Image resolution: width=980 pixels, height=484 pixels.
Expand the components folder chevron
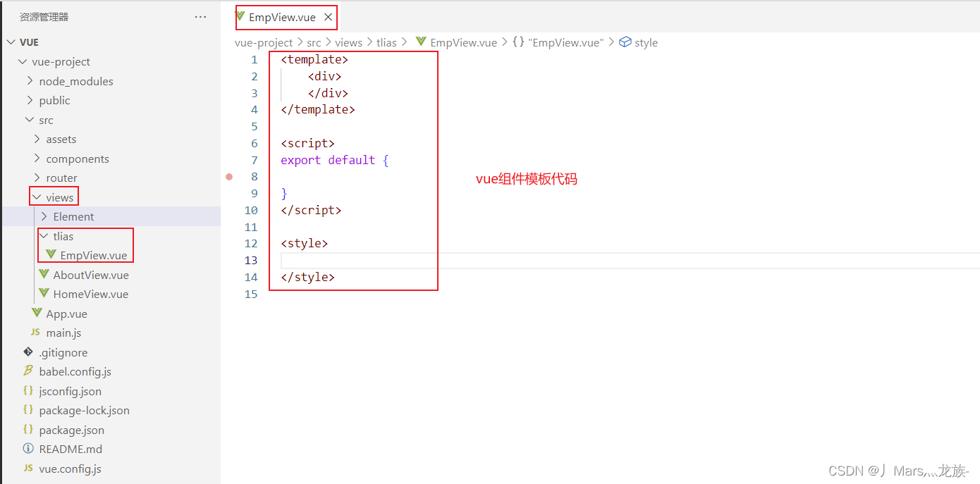pos(37,159)
